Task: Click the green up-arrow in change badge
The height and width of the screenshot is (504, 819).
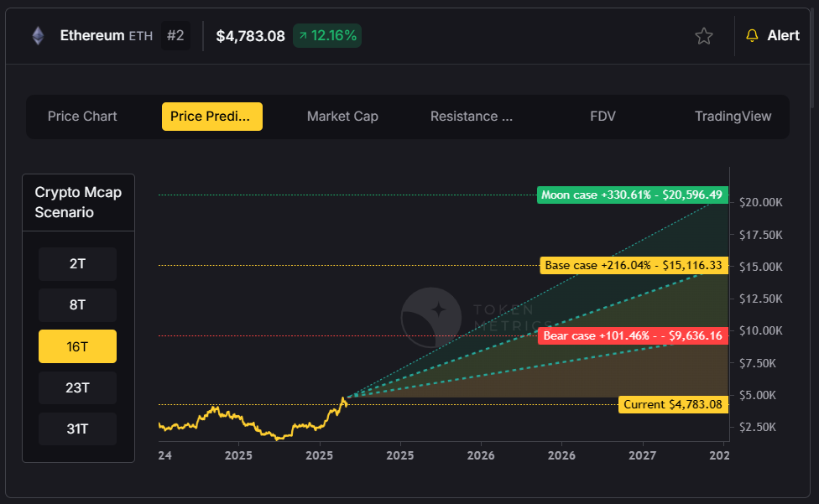Action: tap(303, 35)
